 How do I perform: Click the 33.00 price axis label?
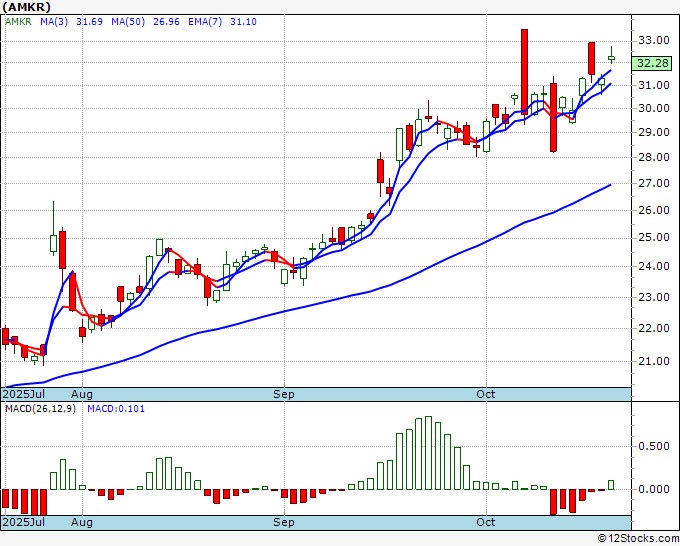click(654, 41)
